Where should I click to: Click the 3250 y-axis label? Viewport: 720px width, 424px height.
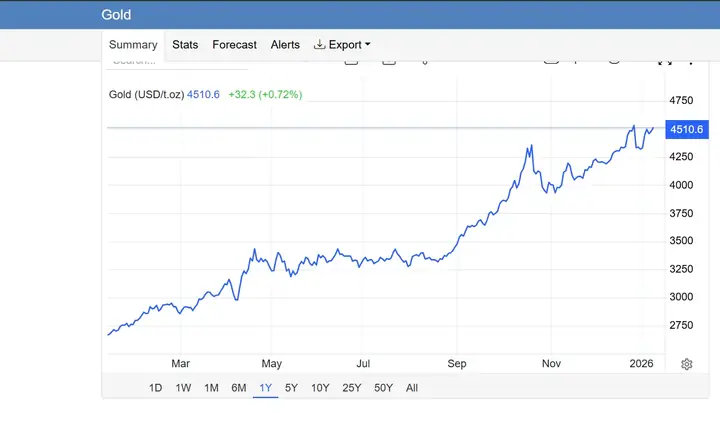point(681,269)
